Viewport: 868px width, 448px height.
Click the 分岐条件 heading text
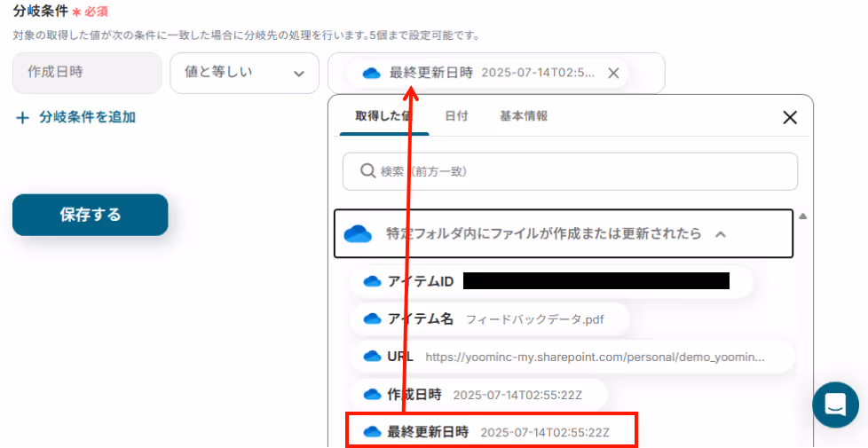click(40, 11)
